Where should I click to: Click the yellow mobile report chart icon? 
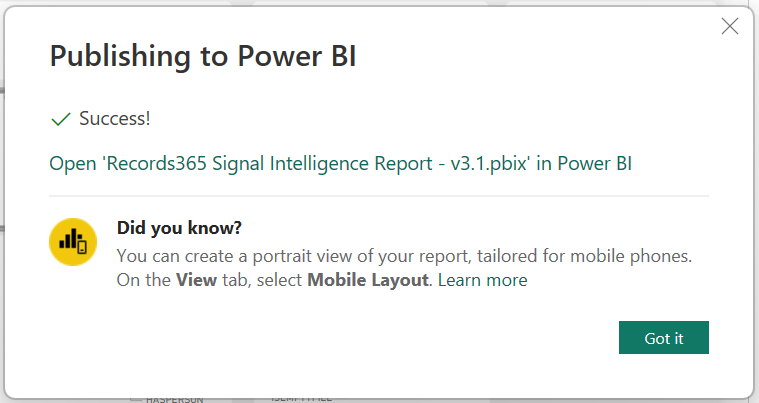click(x=73, y=241)
